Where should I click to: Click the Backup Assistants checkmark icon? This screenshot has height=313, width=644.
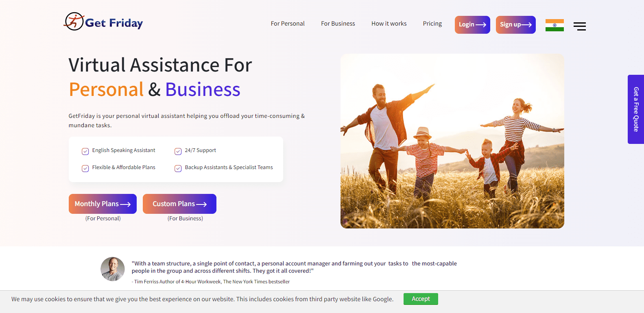tap(178, 168)
